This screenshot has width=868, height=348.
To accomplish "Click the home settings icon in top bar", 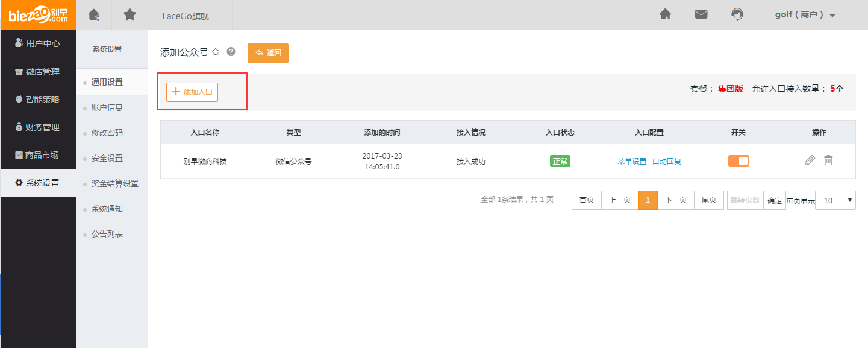I will 93,14.
